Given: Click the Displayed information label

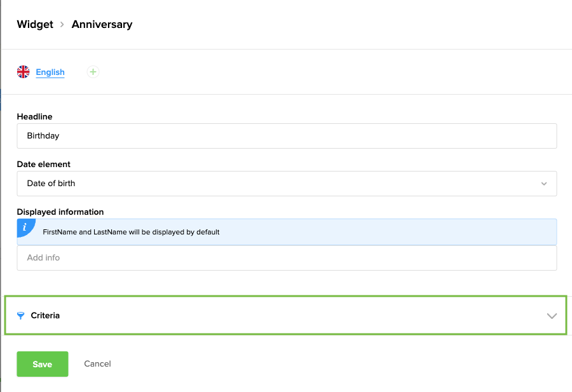Looking at the screenshot, I should pos(60,212).
